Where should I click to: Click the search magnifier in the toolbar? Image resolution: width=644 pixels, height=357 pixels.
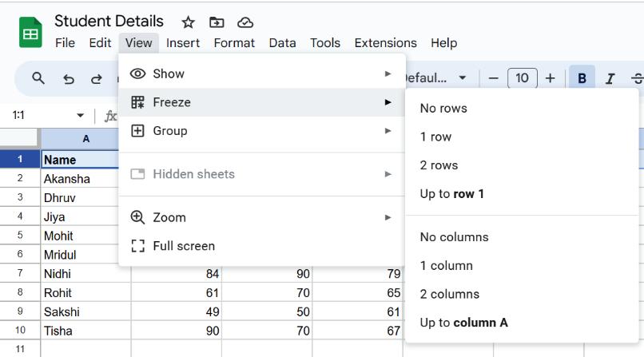point(38,78)
